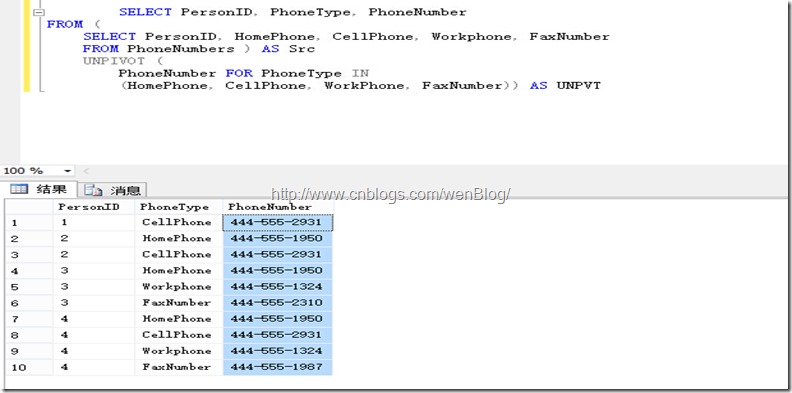Click the scroll-left arrow beside zoom box

[x=85, y=171]
